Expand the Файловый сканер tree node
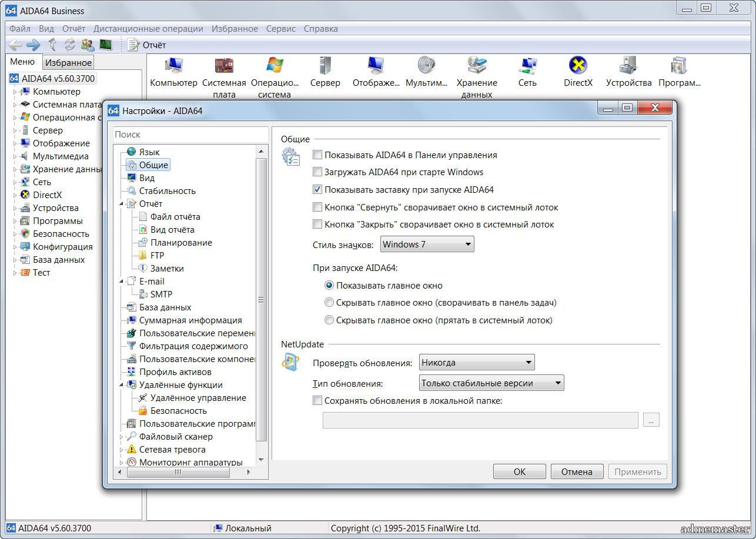This screenshot has height=539, width=756. (x=122, y=437)
